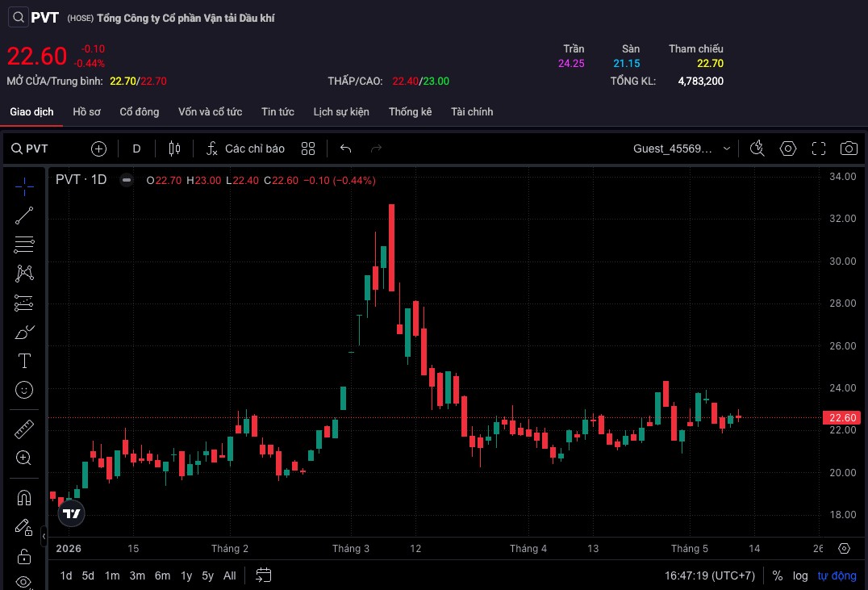The width and height of the screenshot is (868, 590).
Task: Select the crosshair cursor tool
Action: (x=24, y=186)
